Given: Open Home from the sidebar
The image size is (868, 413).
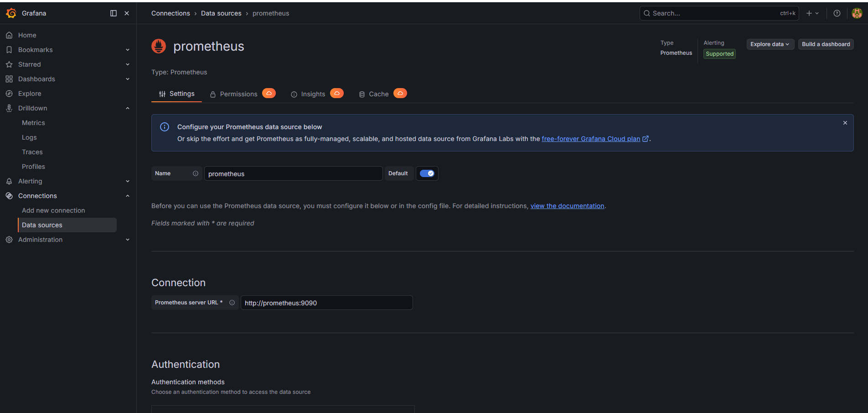Looking at the screenshot, I should click(x=27, y=35).
